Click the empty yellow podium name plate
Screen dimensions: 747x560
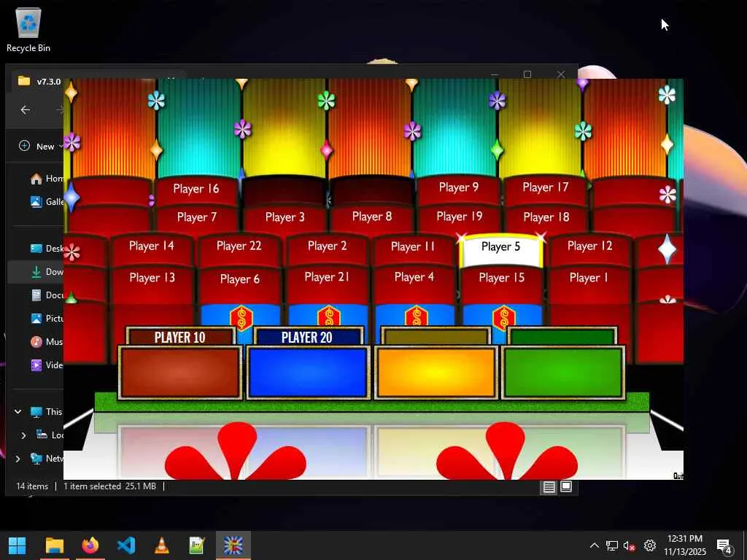[x=436, y=337]
